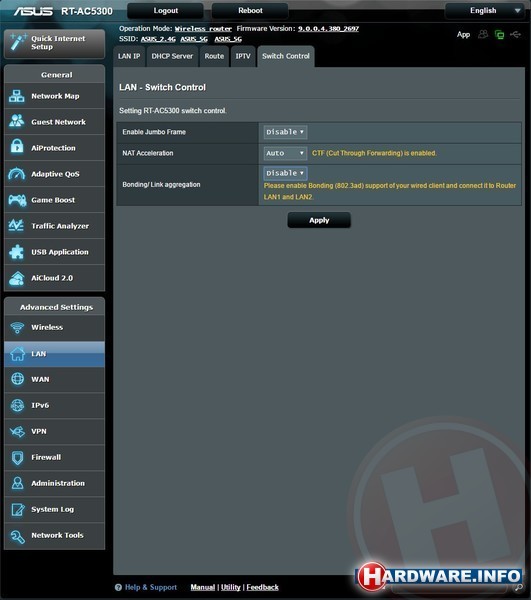This screenshot has width=531, height=600.
Task: Click the Bonding/ Link aggregation label
Action: (x=161, y=184)
